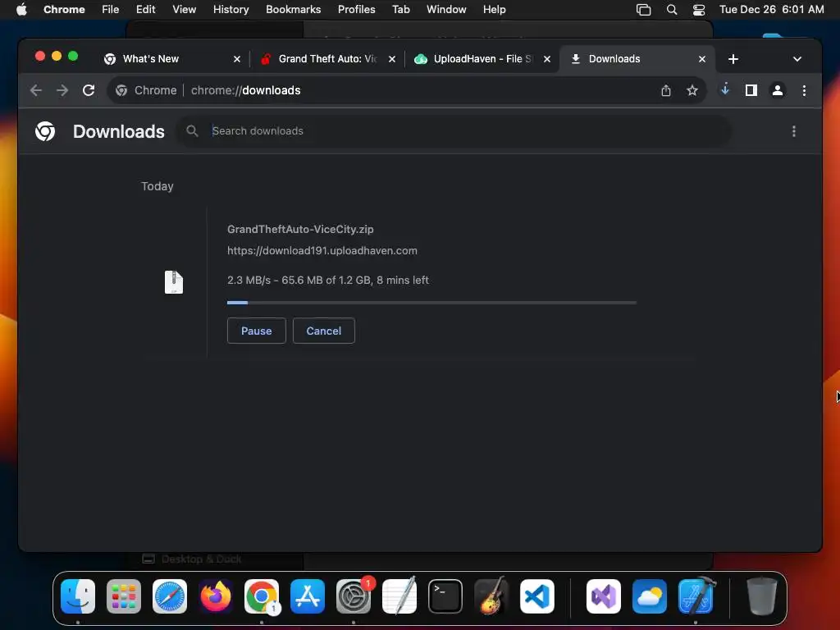The height and width of the screenshot is (630, 840).
Task: Open the Chrome three-dot menu
Action: click(x=804, y=90)
